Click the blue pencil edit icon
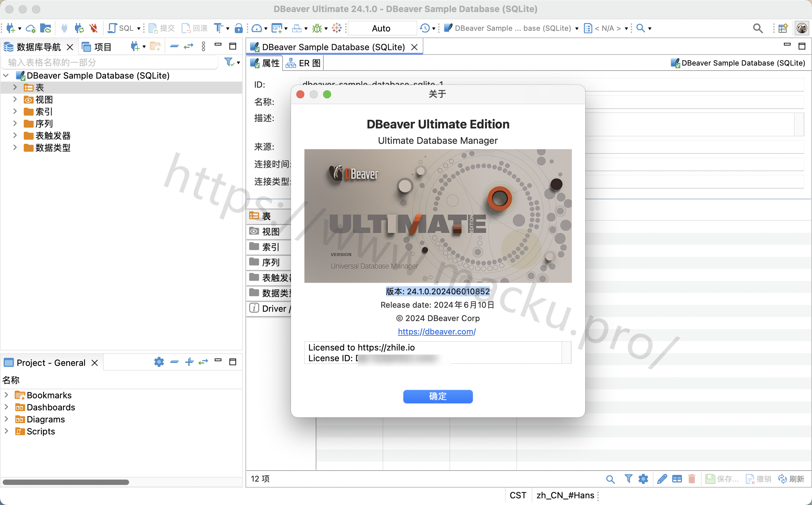812x505 pixels. pyautogui.click(x=662, y=479)
